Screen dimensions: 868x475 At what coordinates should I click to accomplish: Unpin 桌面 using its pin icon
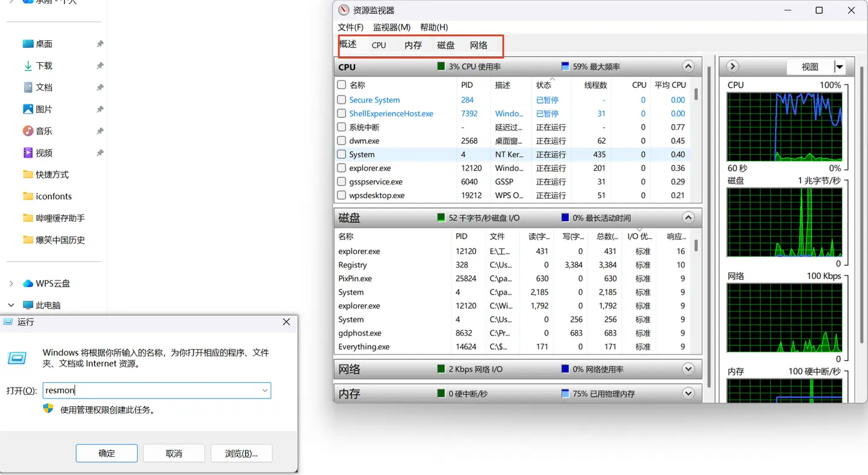pos(100,43)
